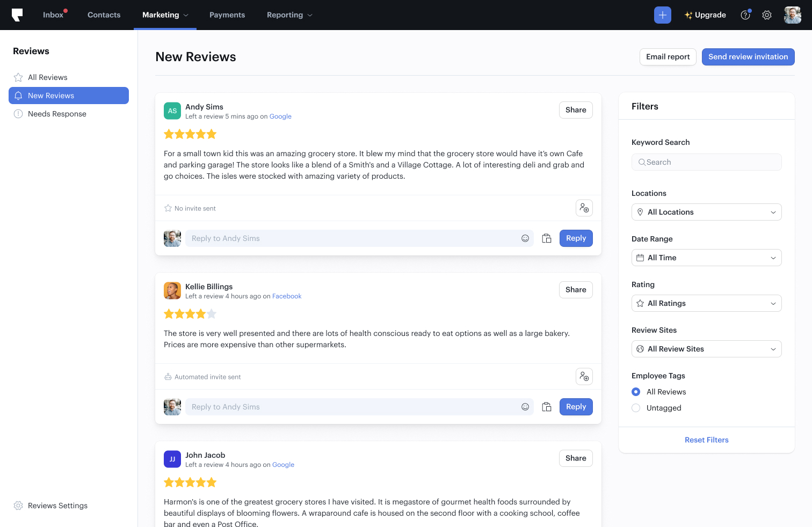Open the All Time date range dropdown
The width and height of the screenshot is (812, 527).
pyautogui.click(x=706, y=258)
